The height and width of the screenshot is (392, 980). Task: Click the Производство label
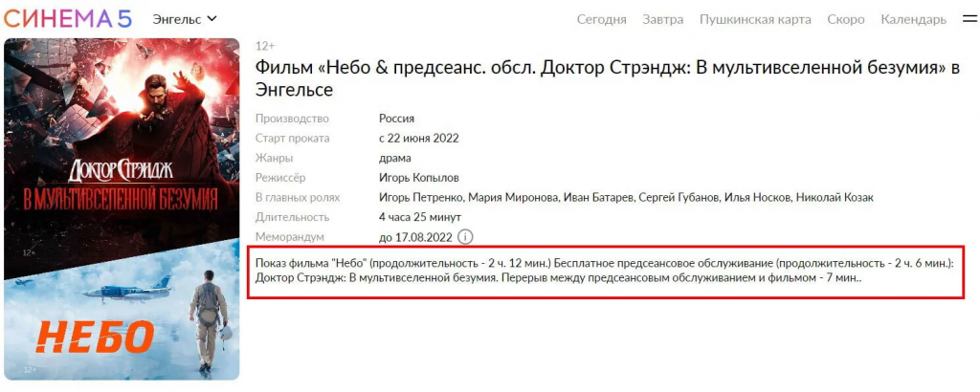click(292, 119)
